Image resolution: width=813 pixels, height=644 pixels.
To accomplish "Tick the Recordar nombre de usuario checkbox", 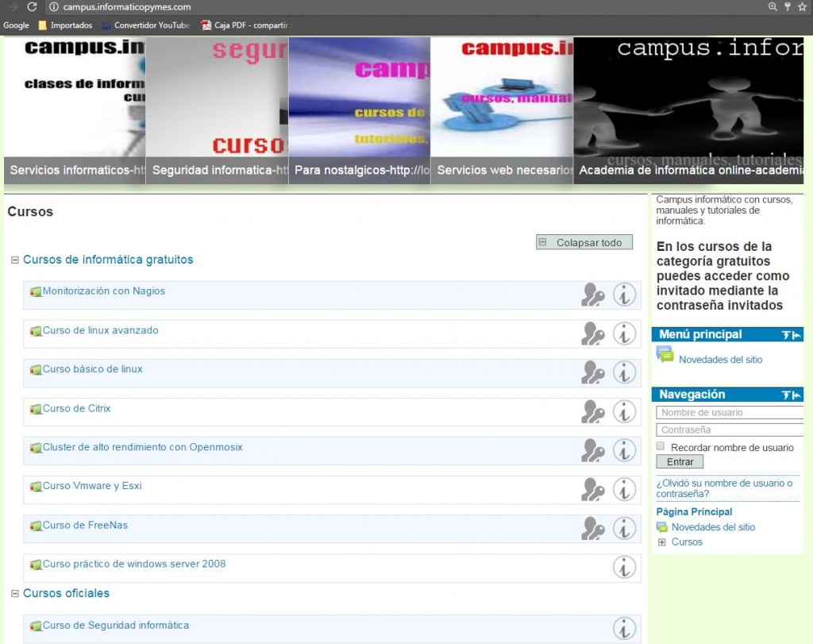I will pos(661,446).
